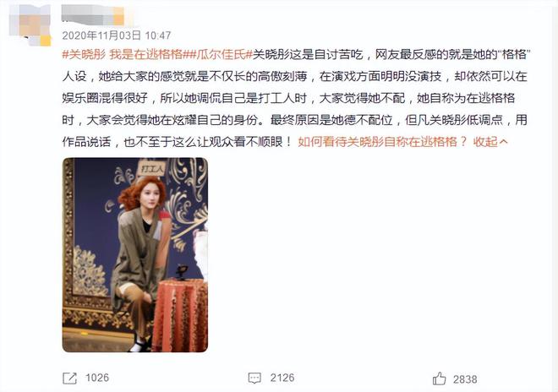Click the timestamp 2020年11月03日 10:47
The height and width of the screenshot is (392, 558).
[117, 35]
